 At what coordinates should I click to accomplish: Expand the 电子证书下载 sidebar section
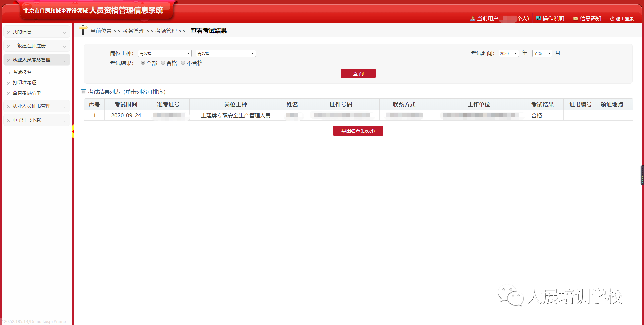pos(37,120)
